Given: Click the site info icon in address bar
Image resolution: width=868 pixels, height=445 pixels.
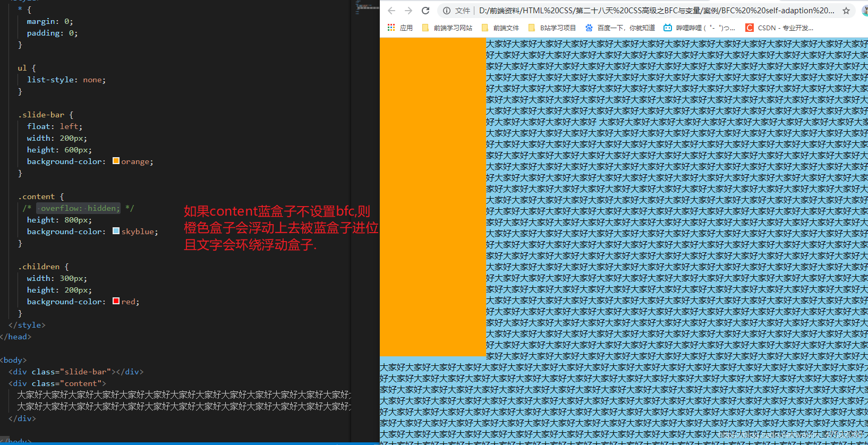Looking at the screenshot, I should (447, 11).
